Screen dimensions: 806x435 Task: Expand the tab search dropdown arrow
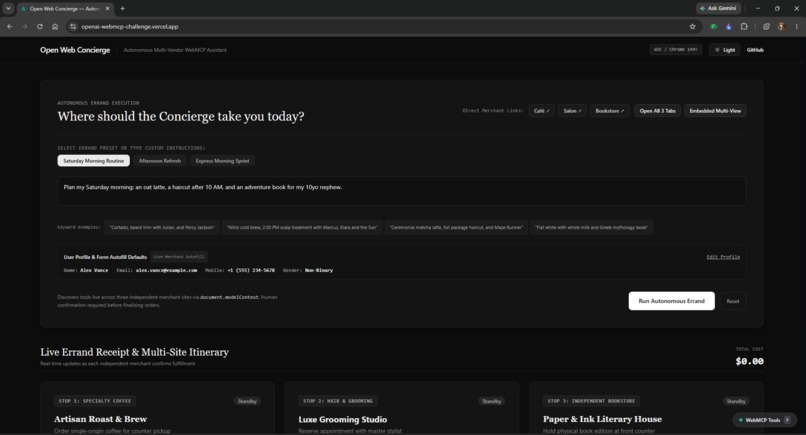coord(8,8)
